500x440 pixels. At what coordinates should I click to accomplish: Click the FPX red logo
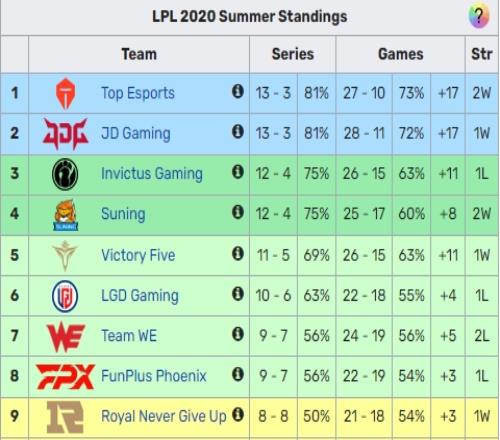click(65, 377)
